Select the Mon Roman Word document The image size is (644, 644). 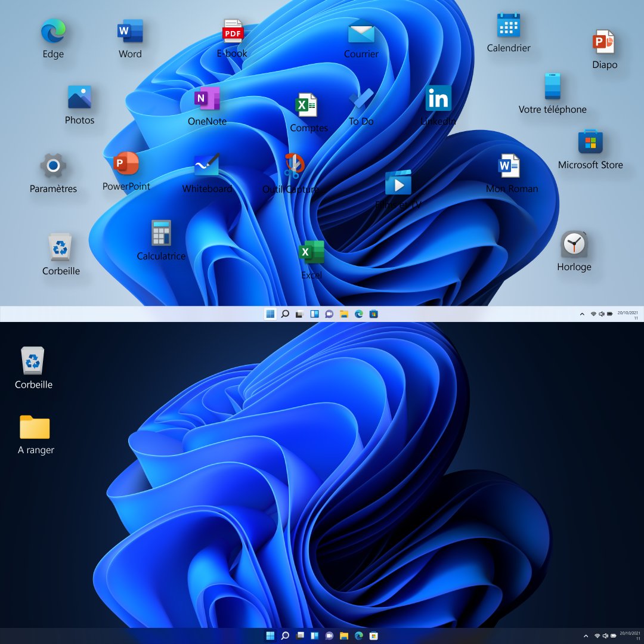coord(509,166)
